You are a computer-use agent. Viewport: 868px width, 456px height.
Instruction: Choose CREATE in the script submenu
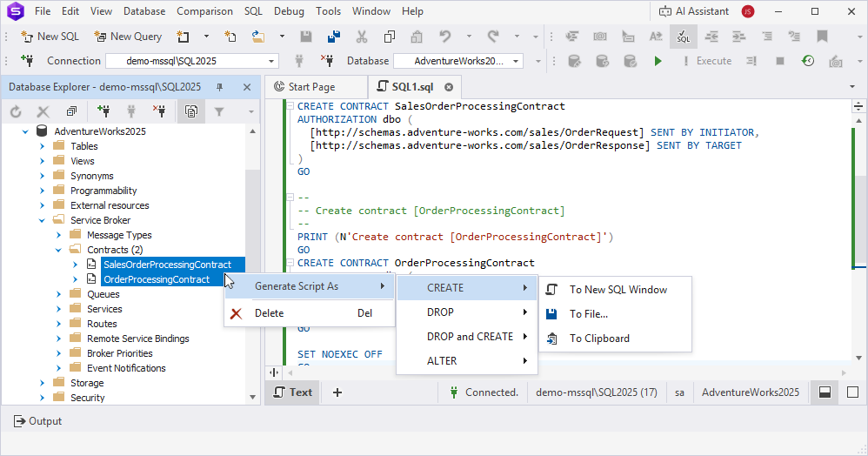tap(467, 287)
